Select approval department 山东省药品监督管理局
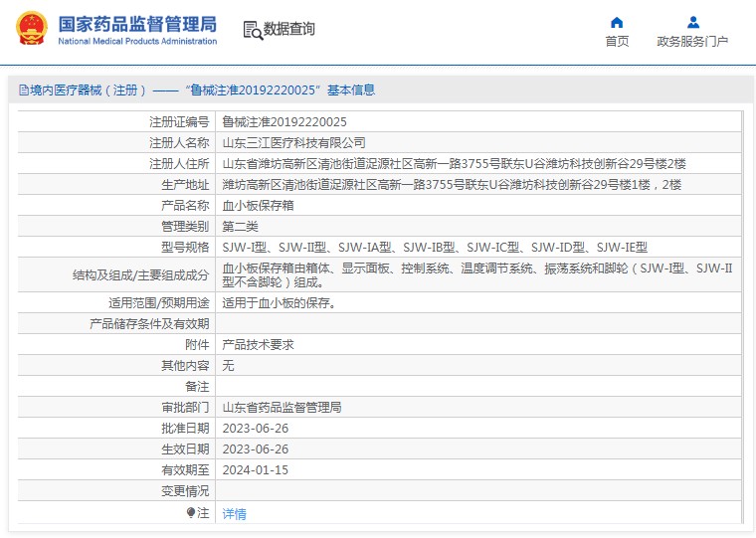Viewport: 756px width, 538px height. click(x=282, y=408)
